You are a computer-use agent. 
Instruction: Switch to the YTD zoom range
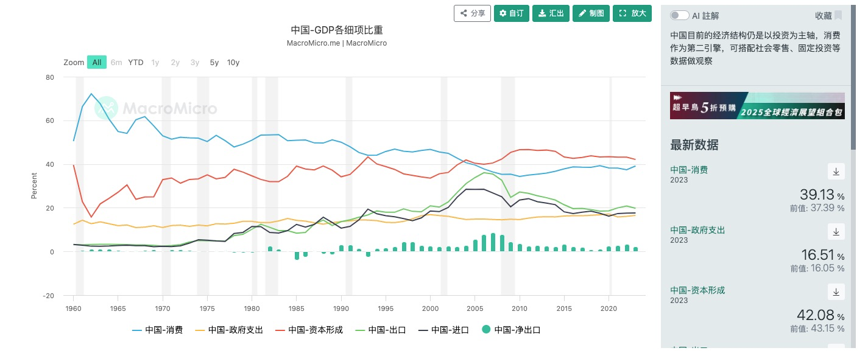[136, 62]
